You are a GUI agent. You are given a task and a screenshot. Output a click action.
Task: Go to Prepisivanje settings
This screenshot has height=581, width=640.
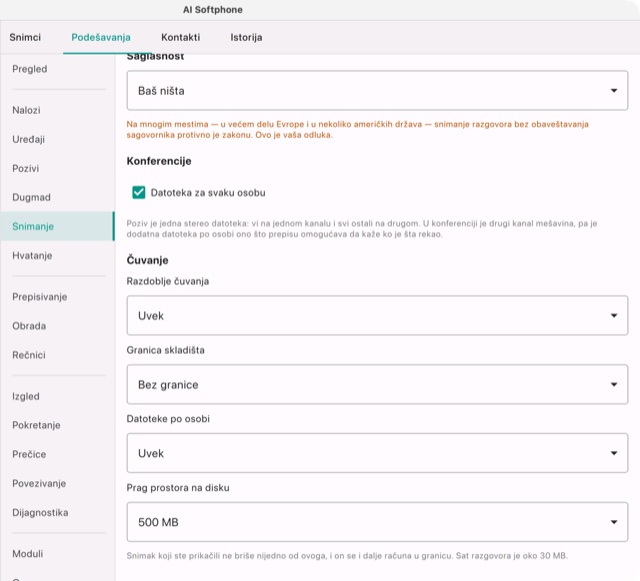pyautogui.click(x=57, y=297)
